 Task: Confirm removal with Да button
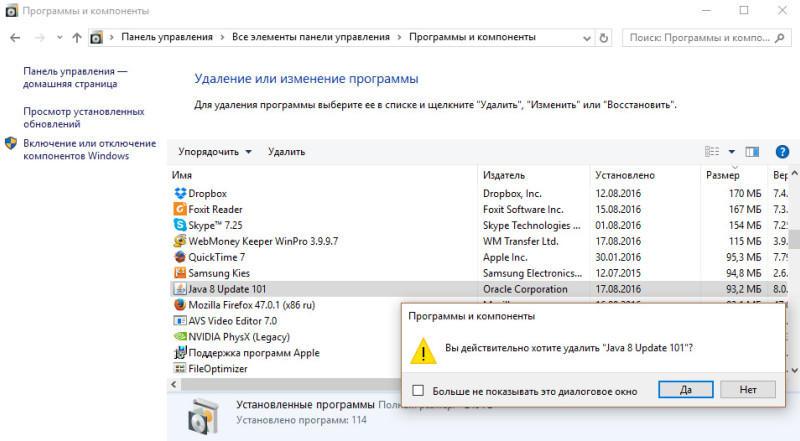686,389
